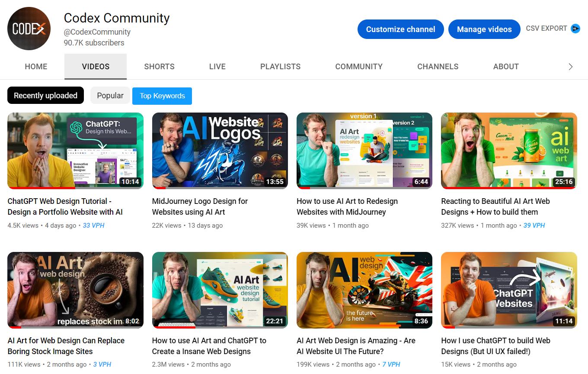Select the Popular filter chip

pyautogui.click(x=110, y=96)
